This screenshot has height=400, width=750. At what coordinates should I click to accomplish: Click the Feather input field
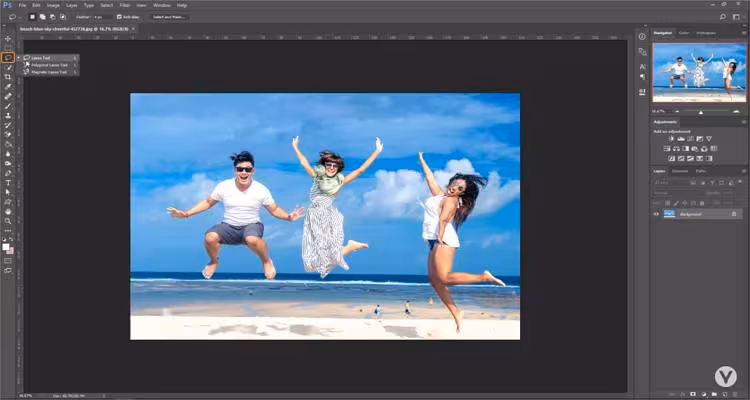tap(101, 17)
